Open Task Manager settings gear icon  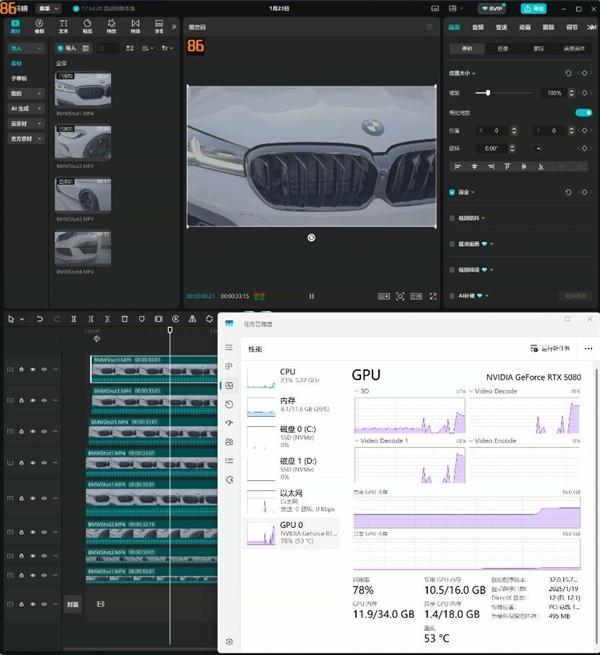click(x=229, y=641)
